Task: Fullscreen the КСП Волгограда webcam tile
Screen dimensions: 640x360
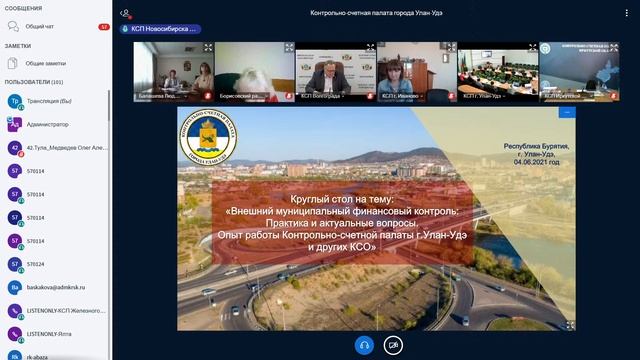Action: click(370, 47)
